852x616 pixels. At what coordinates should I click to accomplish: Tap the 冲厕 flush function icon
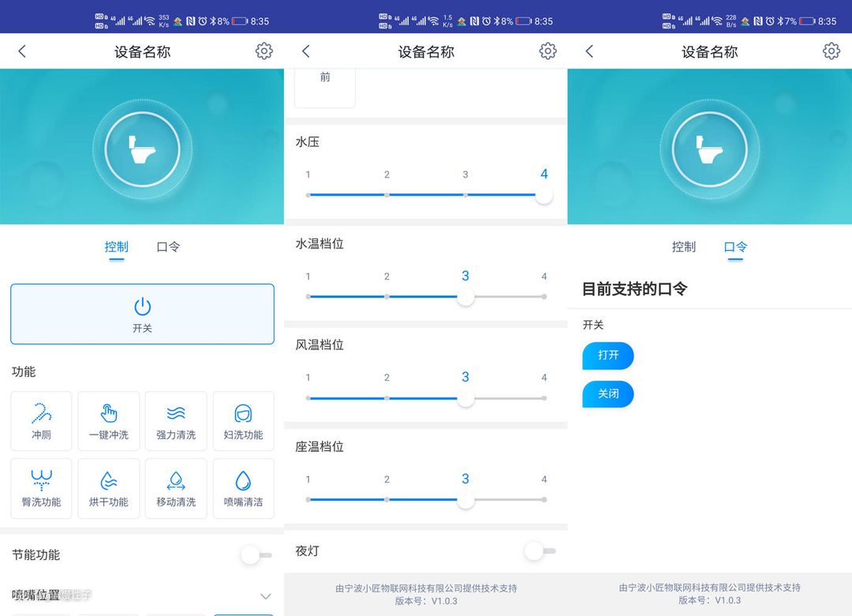pyautogui.click(x=41, y=421)
